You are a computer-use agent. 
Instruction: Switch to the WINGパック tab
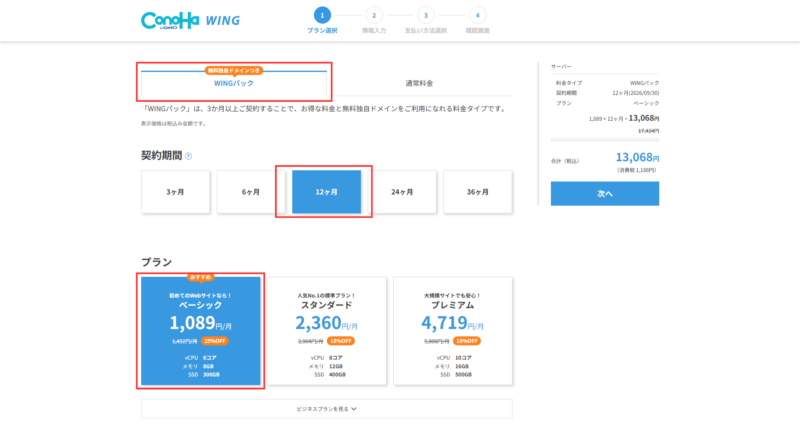pos(234,84)
